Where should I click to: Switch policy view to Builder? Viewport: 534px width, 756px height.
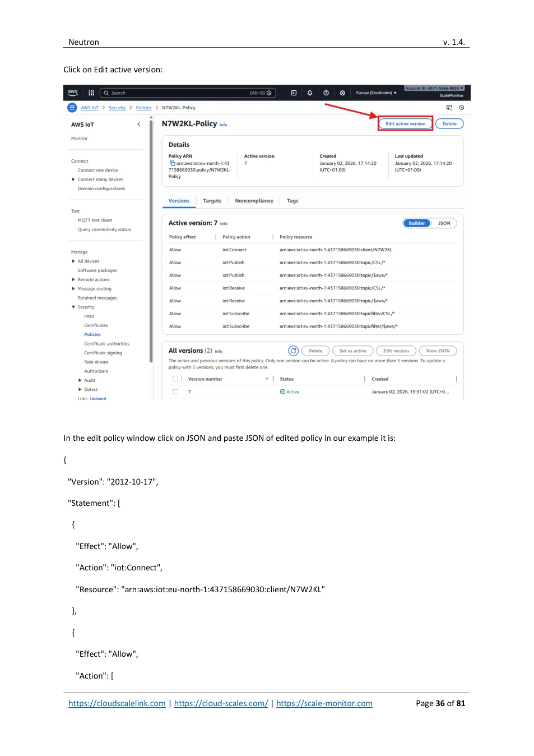tap(417, 223)
